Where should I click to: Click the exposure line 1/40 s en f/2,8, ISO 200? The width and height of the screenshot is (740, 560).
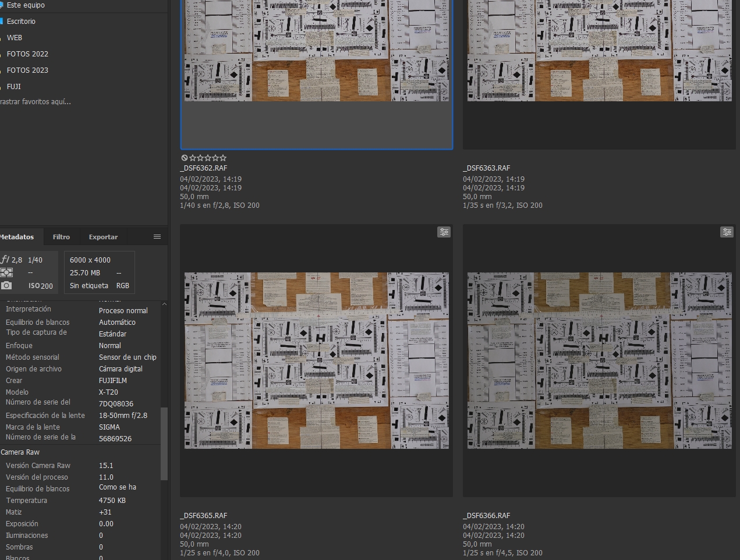point(219,205)
